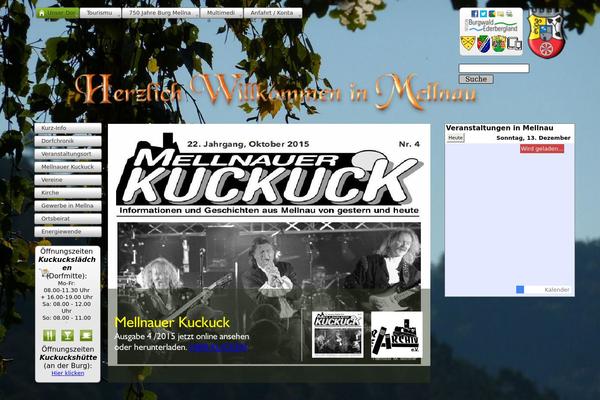
Task: Open Kirche in the sidebar
Action: click(68, 193)
